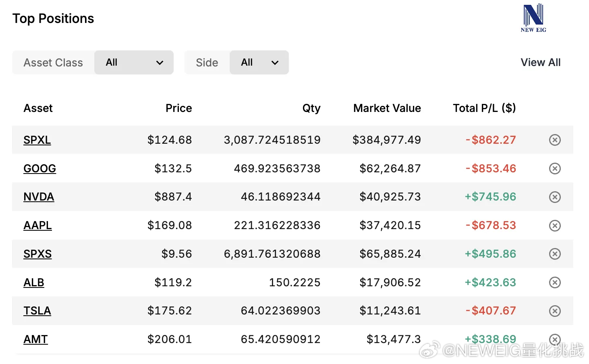Select ALB price $119.2
589x364 pixels.
[x=173, y=282]
